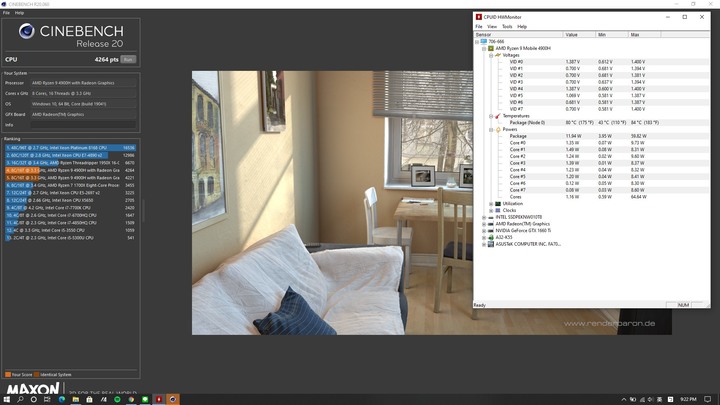Click the Info field in Your System
This screenshot has height=405, width=720.
coord(83,124)
